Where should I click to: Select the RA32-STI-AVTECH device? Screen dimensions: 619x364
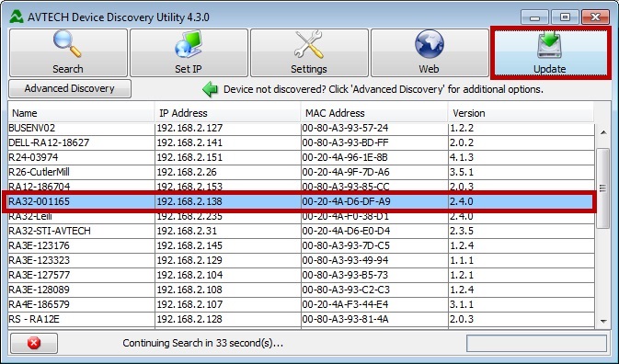301,231
